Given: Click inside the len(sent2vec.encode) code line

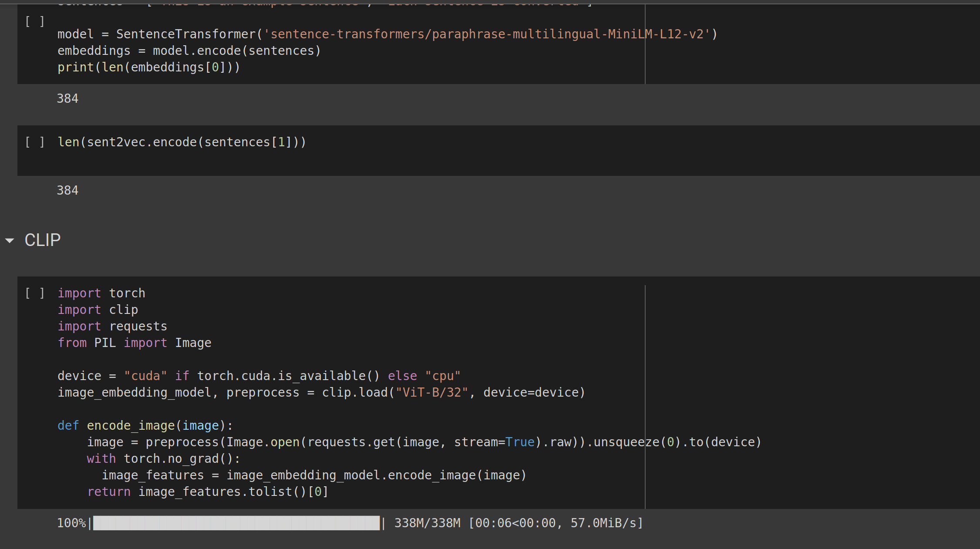Looking at the screenshot, I should 182,141.
